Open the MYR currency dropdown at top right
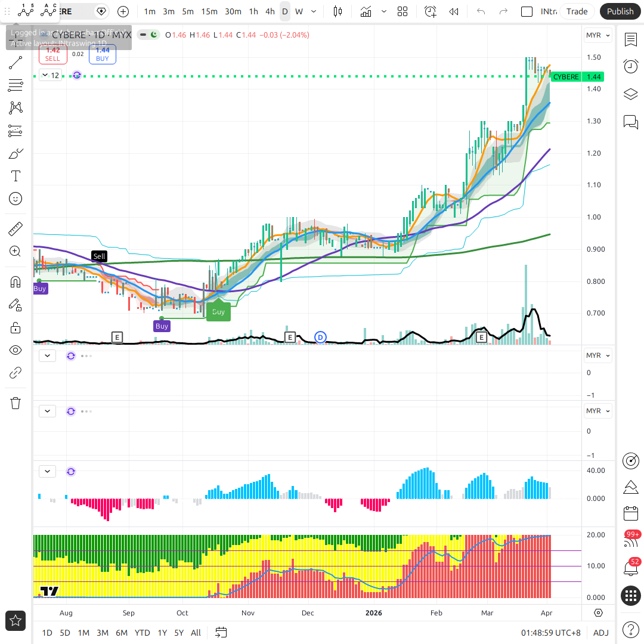This screenshot has height=644, width=644. (x=598, y=35)
